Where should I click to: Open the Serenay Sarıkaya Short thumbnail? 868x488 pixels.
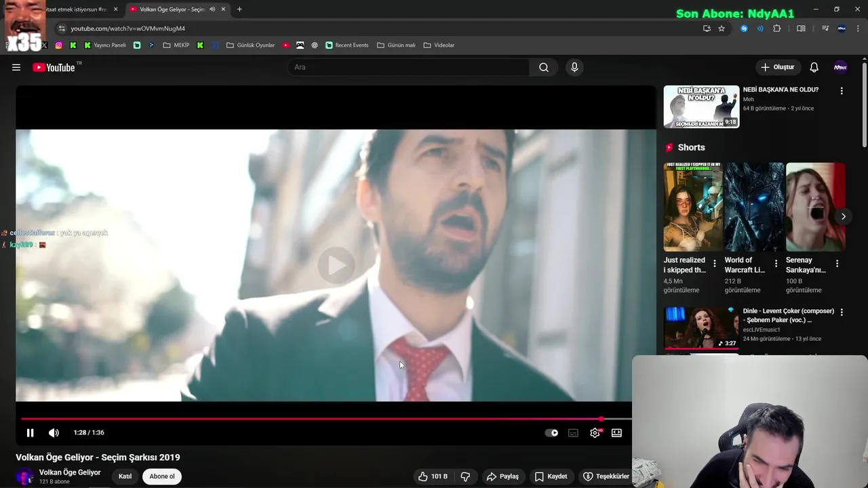click(815, 207)
